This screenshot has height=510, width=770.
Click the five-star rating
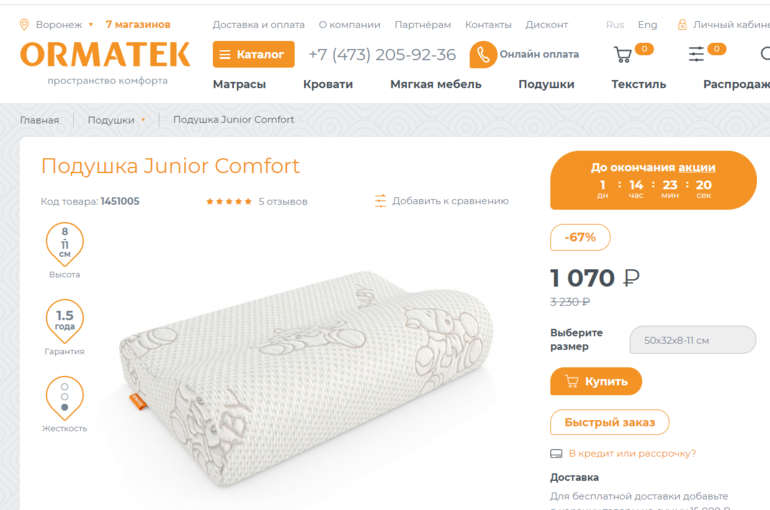(x=229, y=201)
